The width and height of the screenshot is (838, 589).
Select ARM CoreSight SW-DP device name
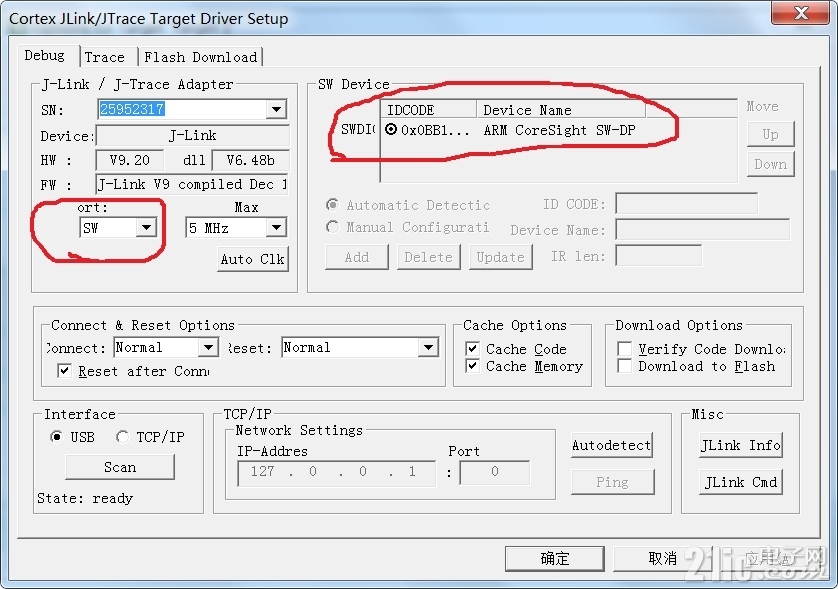coord(560,130)
